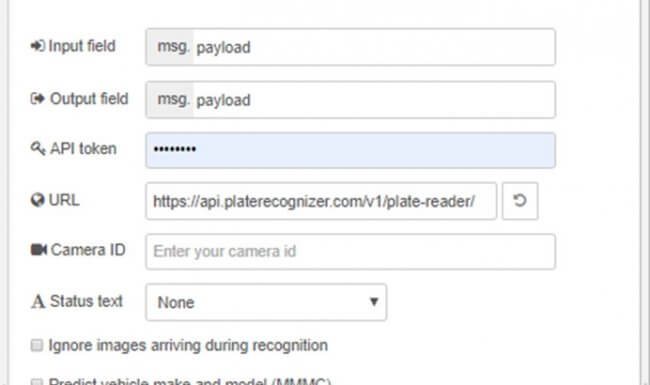
Task: Click the Output field arrow icon
Action: (x=38, y=99)
